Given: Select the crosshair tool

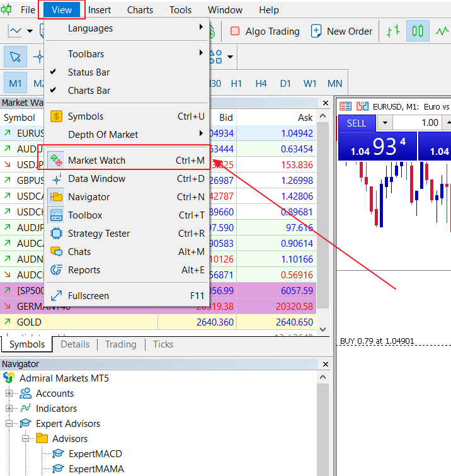Looking at the screenshot, I should pos(39,57).
